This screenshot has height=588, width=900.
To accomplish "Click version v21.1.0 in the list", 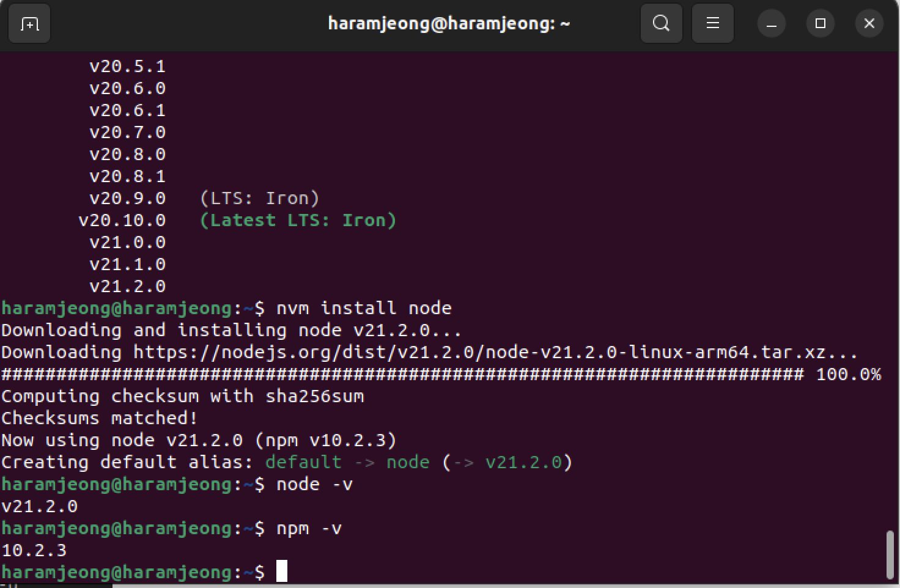I will (x=128, y=264).
